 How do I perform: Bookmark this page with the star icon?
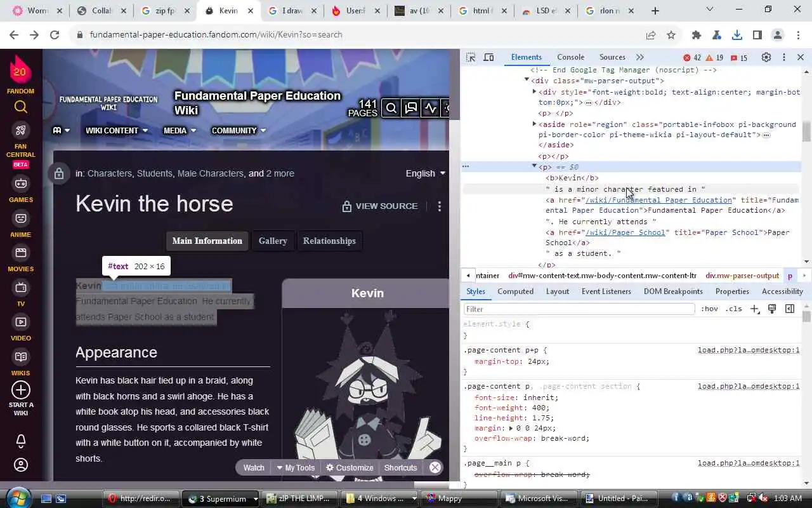[671, 35]
